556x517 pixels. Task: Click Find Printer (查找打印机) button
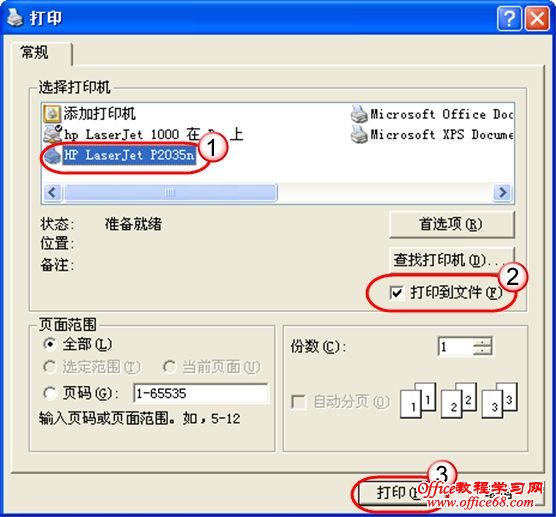click(x=451, y=260)
